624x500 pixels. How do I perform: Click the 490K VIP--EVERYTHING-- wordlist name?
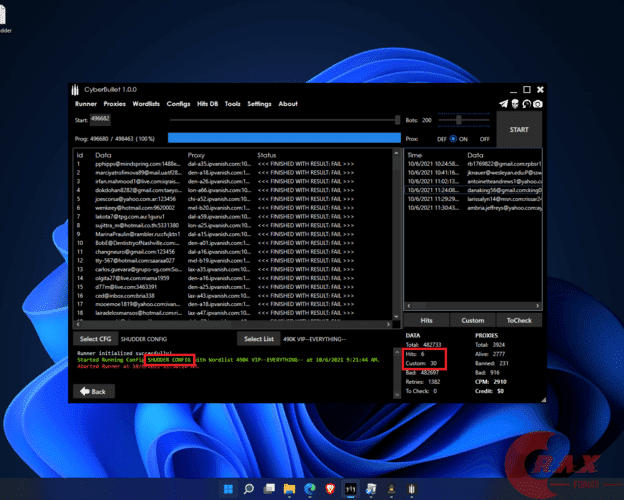pyautogui.click(x=314, y=339)
